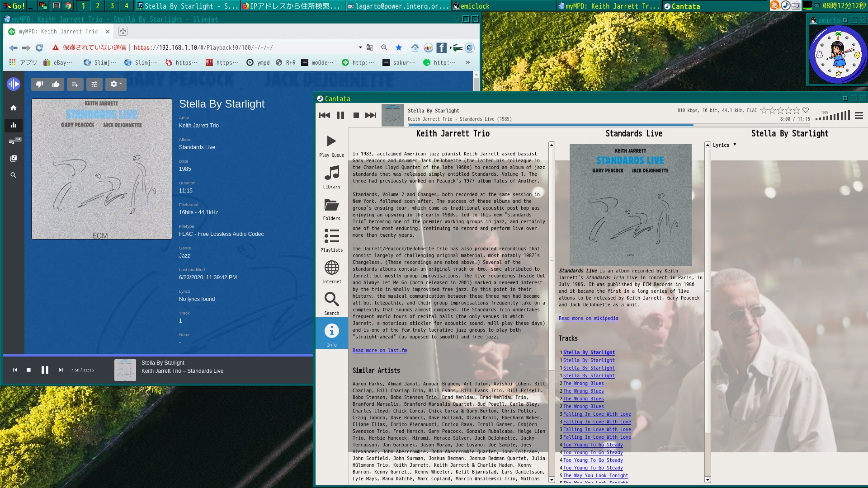This screenshot has height=488, width=868.
Task: Show the Playlists panel in Cantata
Action: [331, 236]
